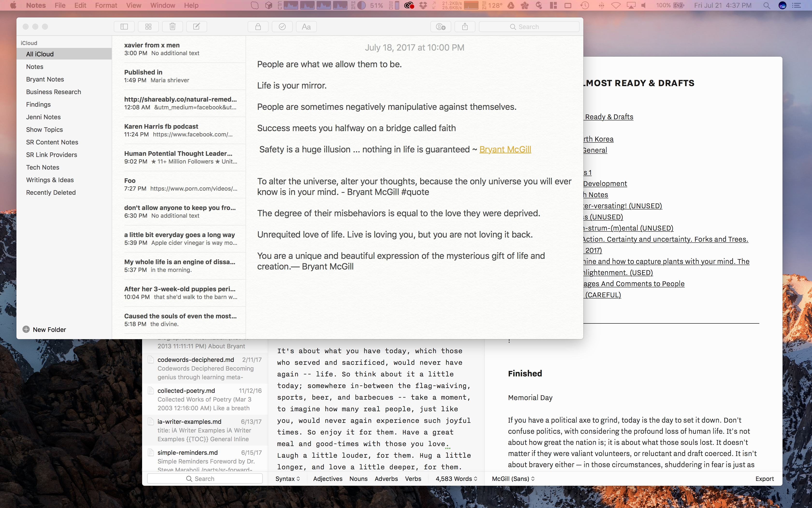The image size is (812, 508).
Task: Open the Window menu
Action: click(x=162, y=5)
